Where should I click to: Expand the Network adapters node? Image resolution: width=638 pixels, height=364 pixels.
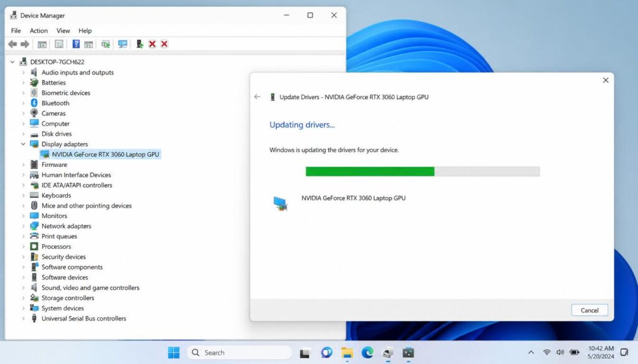(x=23, y=226)
